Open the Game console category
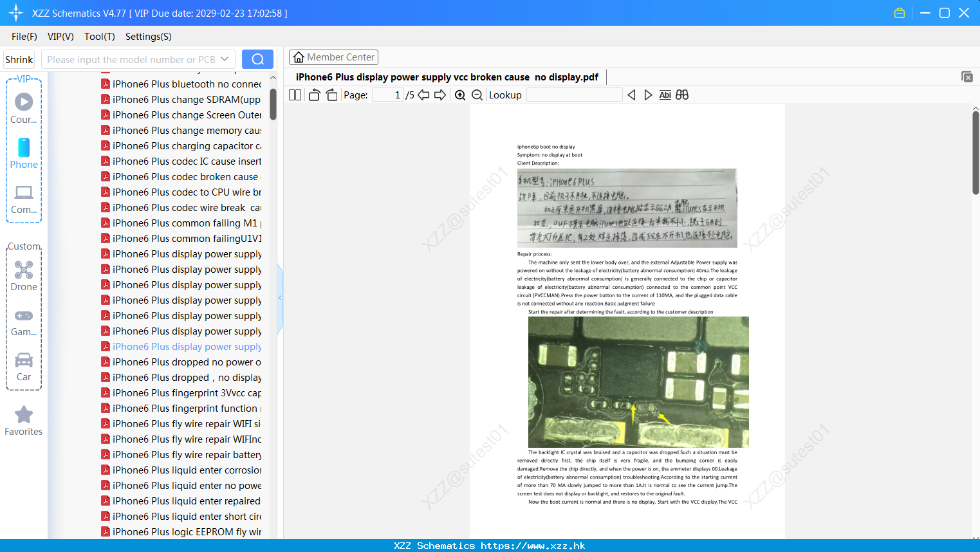The height and width of the screenshot is (552, 980). (24, 322)
